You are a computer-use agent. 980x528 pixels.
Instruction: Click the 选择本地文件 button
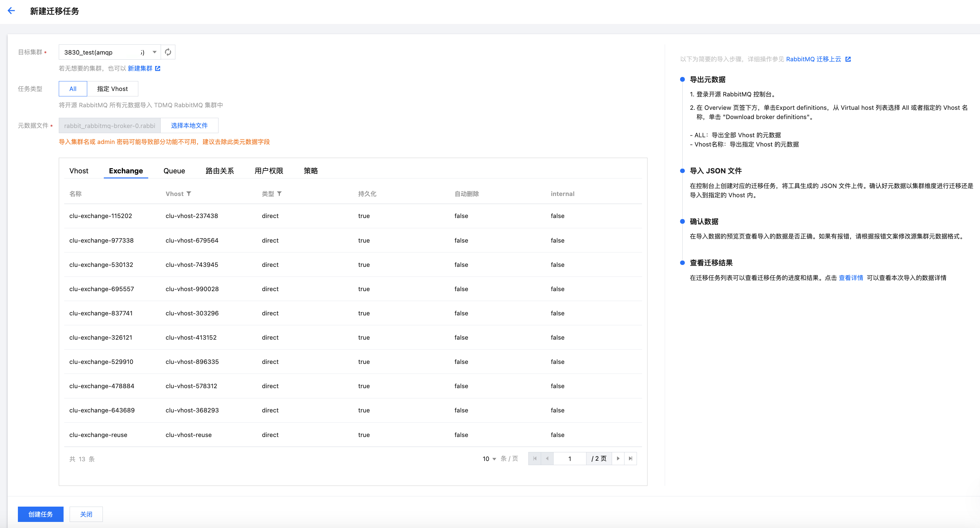coord(189,125)
